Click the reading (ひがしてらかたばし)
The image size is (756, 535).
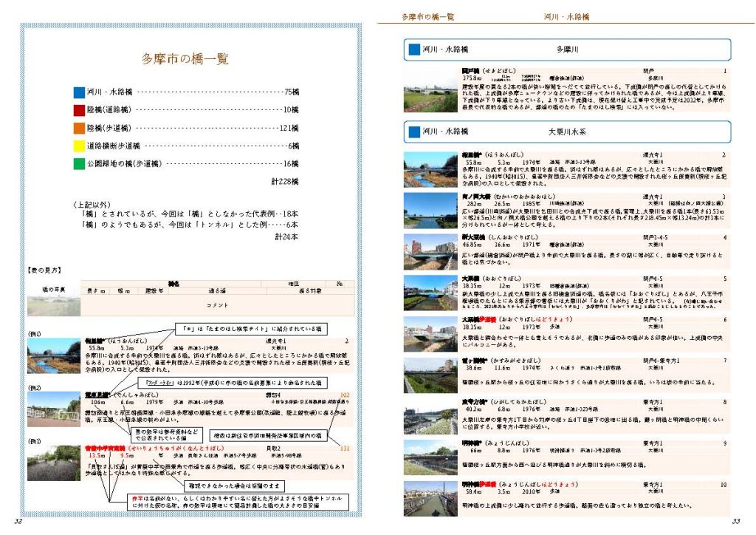tap(518, 402)
